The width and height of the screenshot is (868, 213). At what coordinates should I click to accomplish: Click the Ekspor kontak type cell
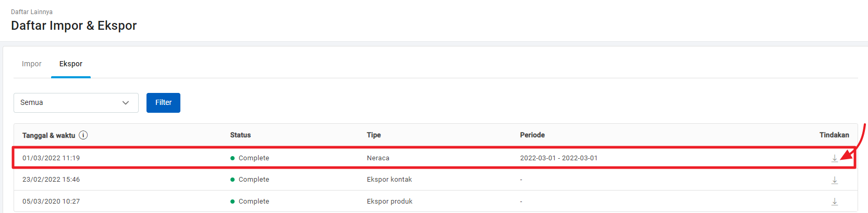click(x=389, y=180)
